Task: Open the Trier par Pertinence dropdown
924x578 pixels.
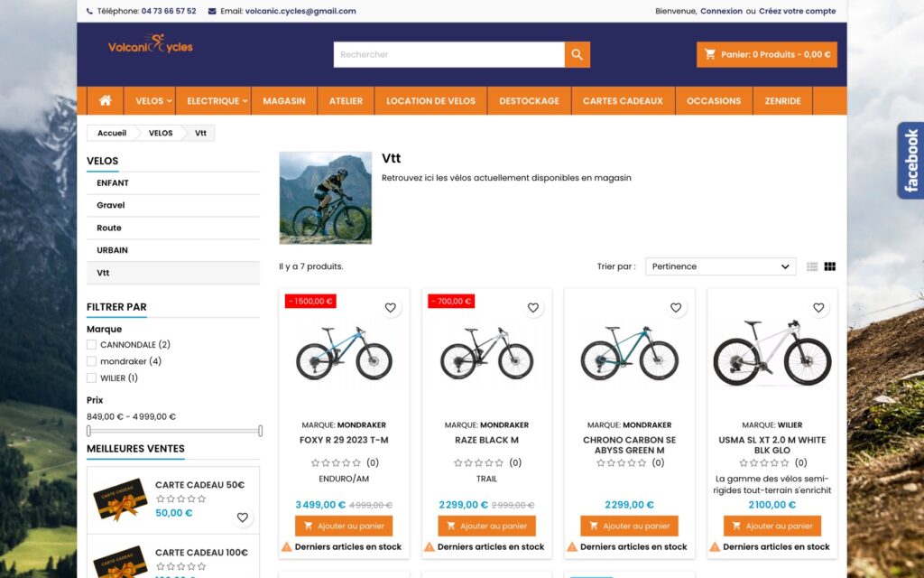Action: click(x=720, y=266)
